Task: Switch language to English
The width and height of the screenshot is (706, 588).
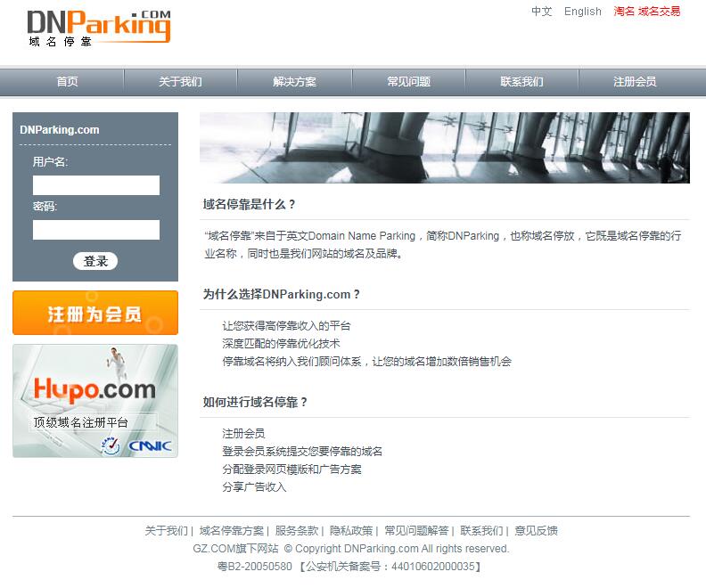Action: coord(583,12)
